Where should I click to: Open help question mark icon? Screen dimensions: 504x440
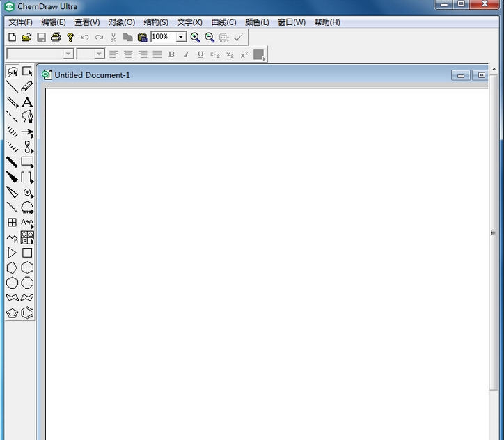tap(70, 38)
